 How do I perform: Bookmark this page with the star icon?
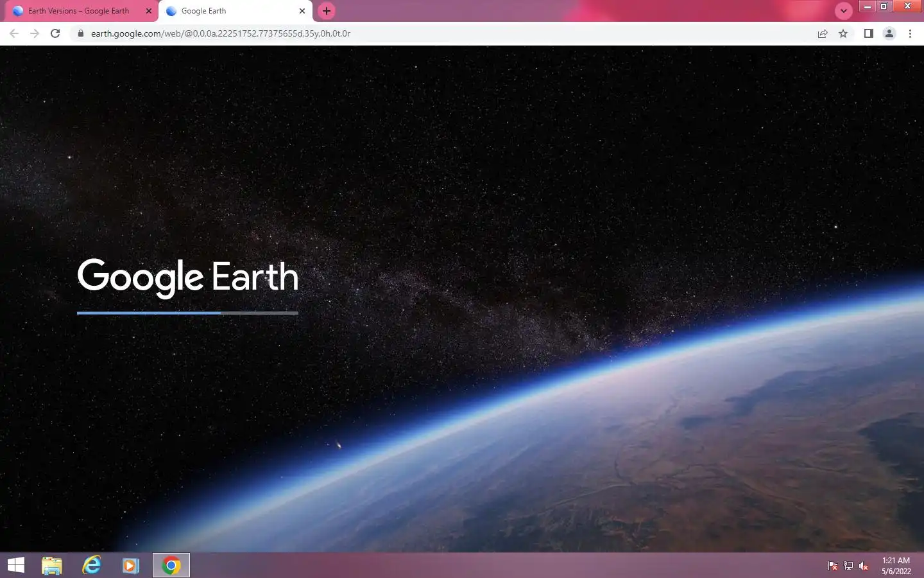tap(843, 33)
